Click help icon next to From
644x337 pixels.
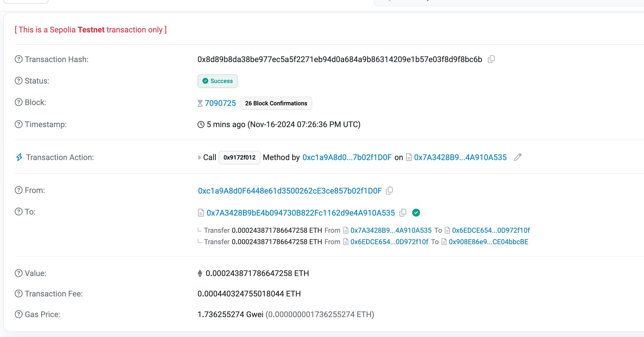19,190
